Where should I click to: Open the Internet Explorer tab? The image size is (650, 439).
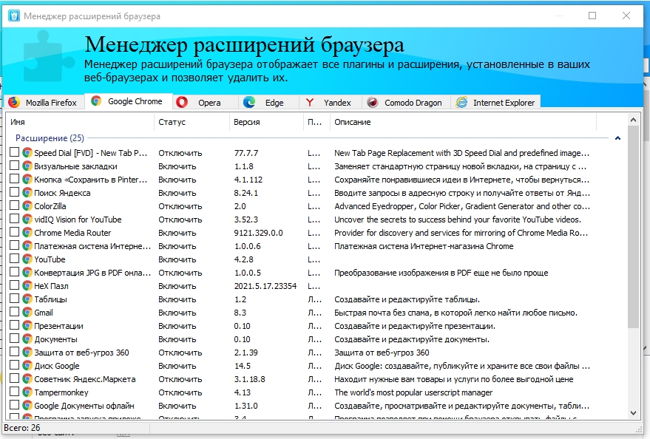point(496,102)
